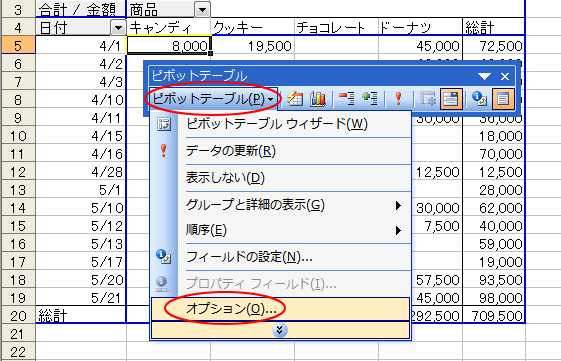Select the 28,000 total cell

pyautogui.click(x=494, y=190)
